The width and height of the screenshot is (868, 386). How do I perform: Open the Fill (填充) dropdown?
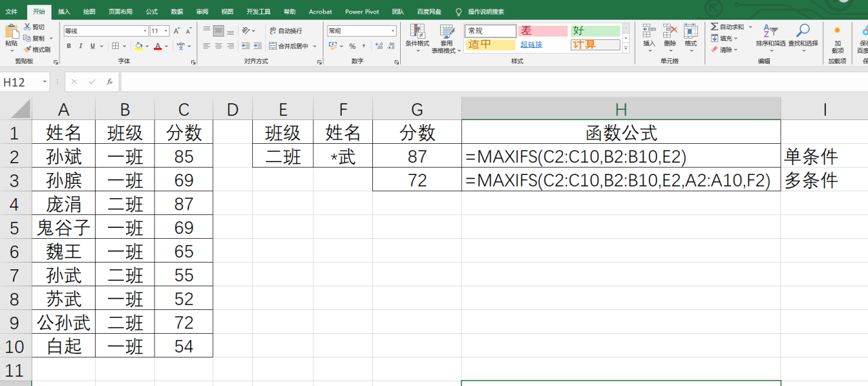click(x=725, y=38)
